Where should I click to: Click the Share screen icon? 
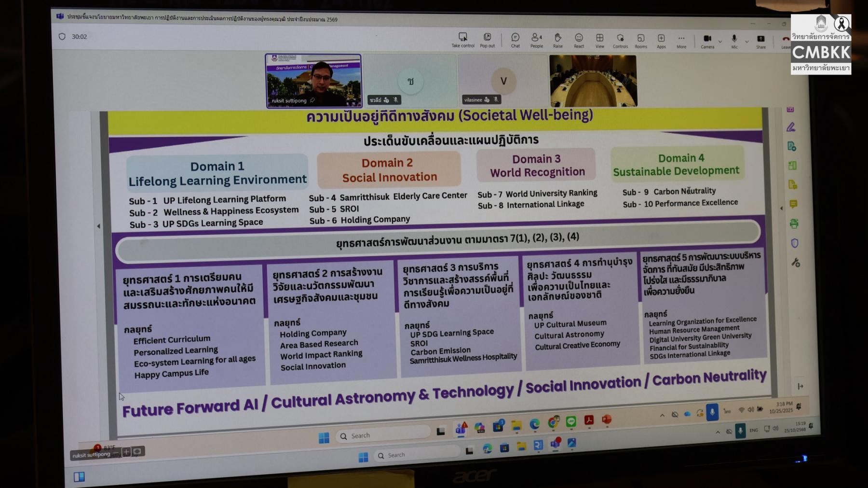pyautogui.click(x=760, y=40)
